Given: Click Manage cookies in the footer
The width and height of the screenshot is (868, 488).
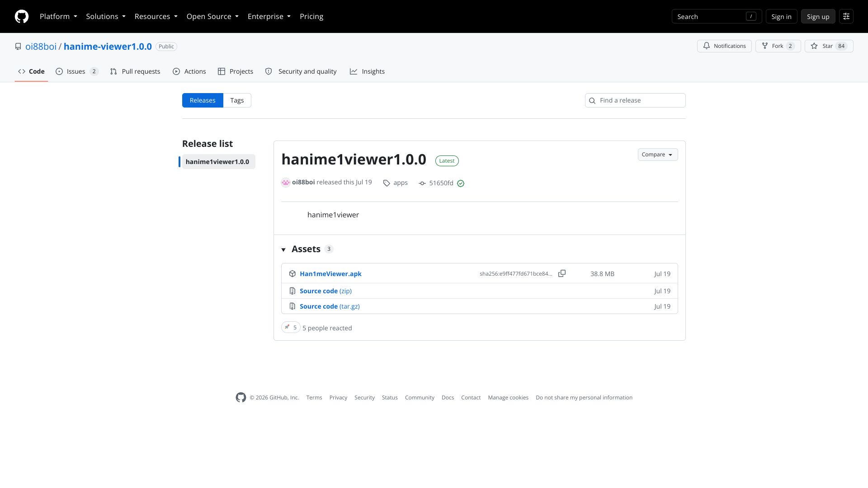Looking at the screenshot, I should point(508,398).
